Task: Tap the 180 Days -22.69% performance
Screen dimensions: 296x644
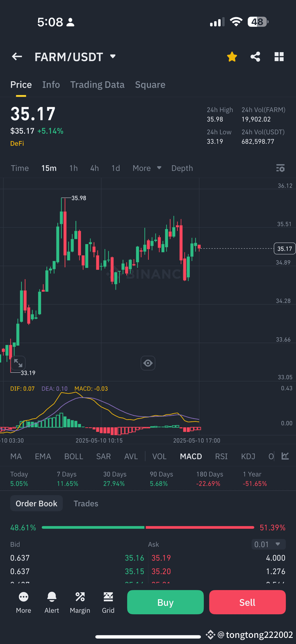Action: (x=209, y=479)
